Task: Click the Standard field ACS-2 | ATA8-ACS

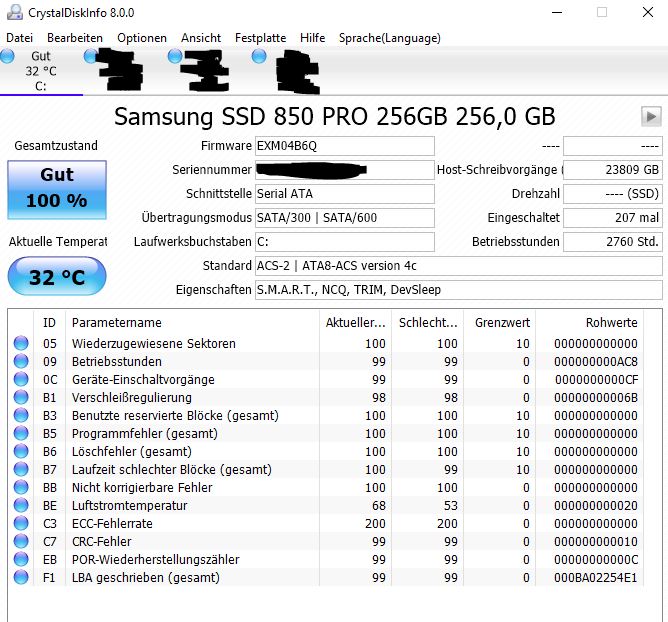Action: tap(459, 266)
